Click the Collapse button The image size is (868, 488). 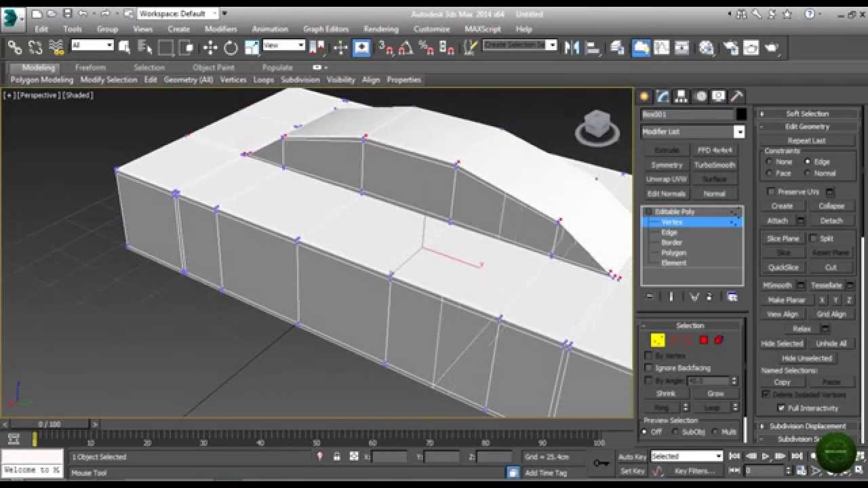[831, 206]
